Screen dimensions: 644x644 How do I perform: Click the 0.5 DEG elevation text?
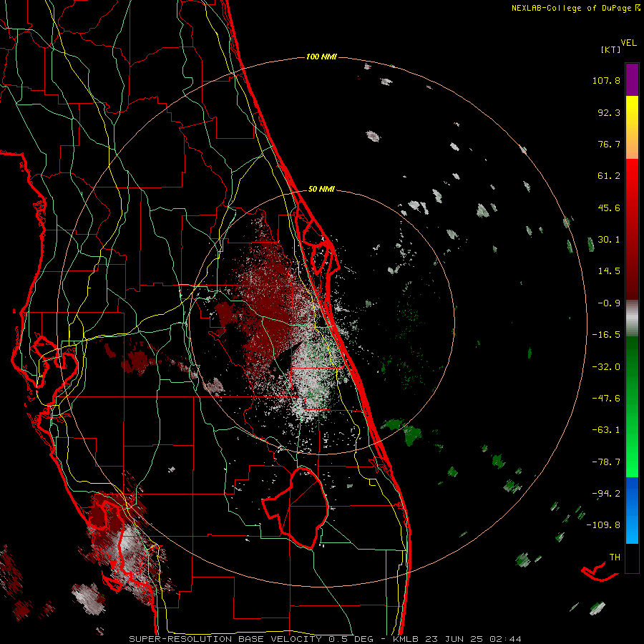tap(351, 639)
